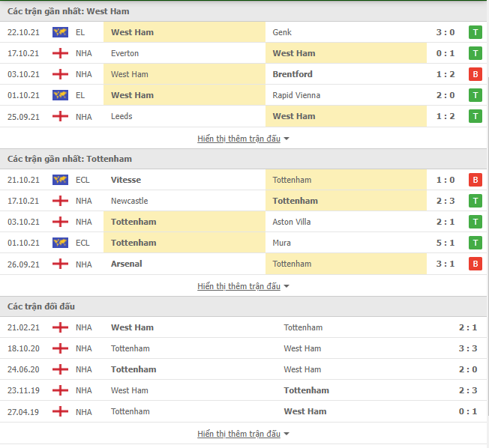Viewport: 489px width, 448px height.
Task: Open the 3 : 3 score of the 18.10.20 match
Action: (468, 348)
